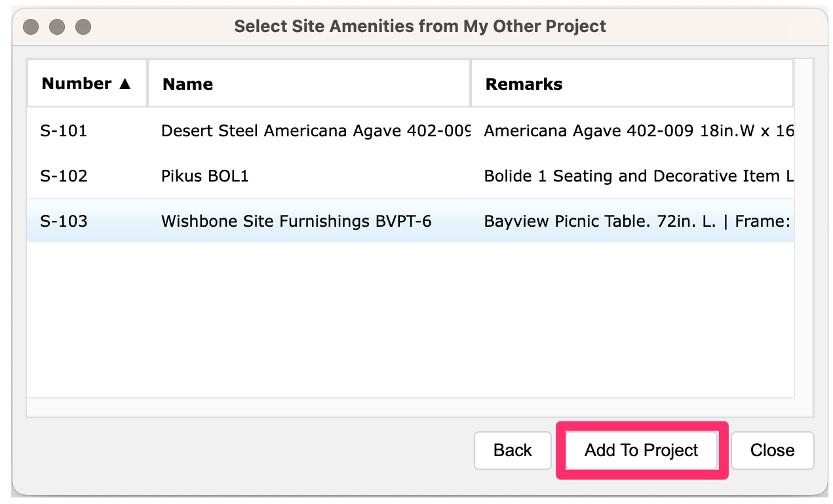Image resolution: width=833 pixels, height=504 pixels.
Task: Choose Desert Steel Americana Agave amenity
Action: click(315, 131)
